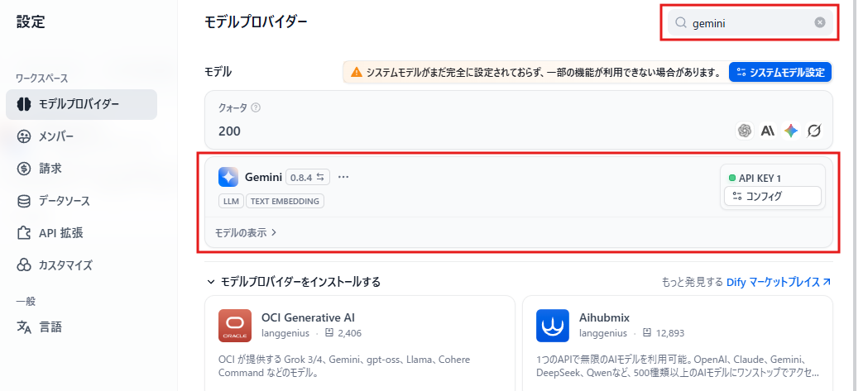
Task: Click the Gemini sparkle icon in the quota card
Action: 790,131
